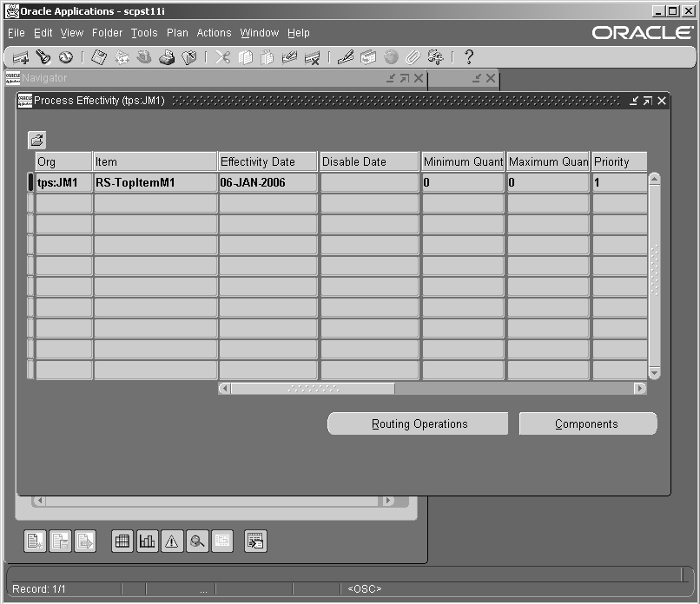Click the Minimum Quantity column header
The width and height of the screenshot is (700, 604).
(x=463, y=161)
